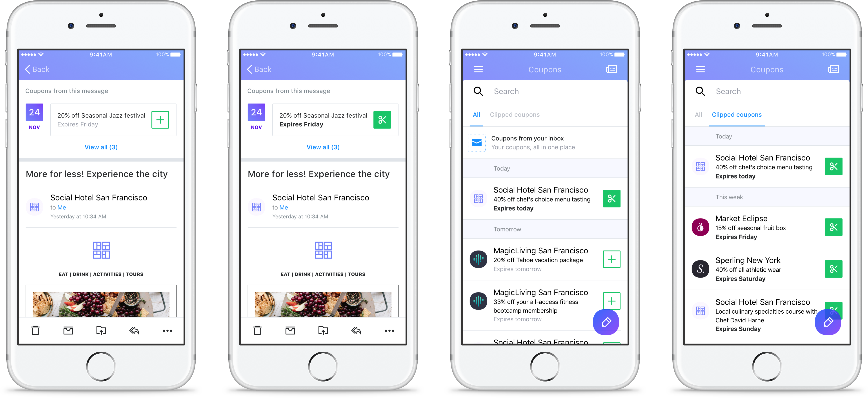
Task: Select the All tab filter
Action: click(x=477, y=114)
